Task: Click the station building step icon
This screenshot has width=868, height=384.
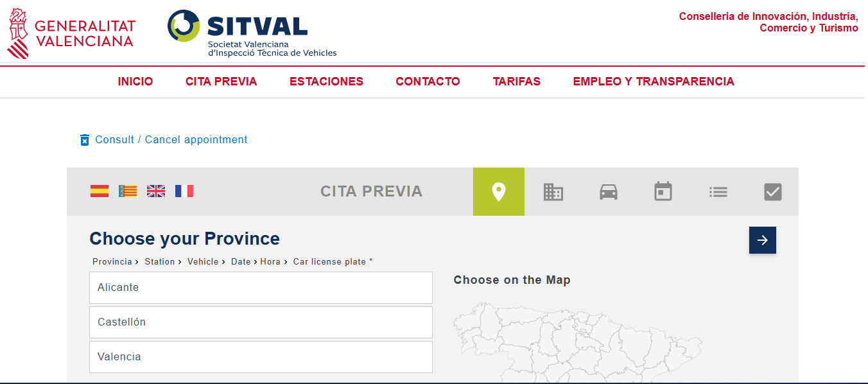Action: pos(553,191)
